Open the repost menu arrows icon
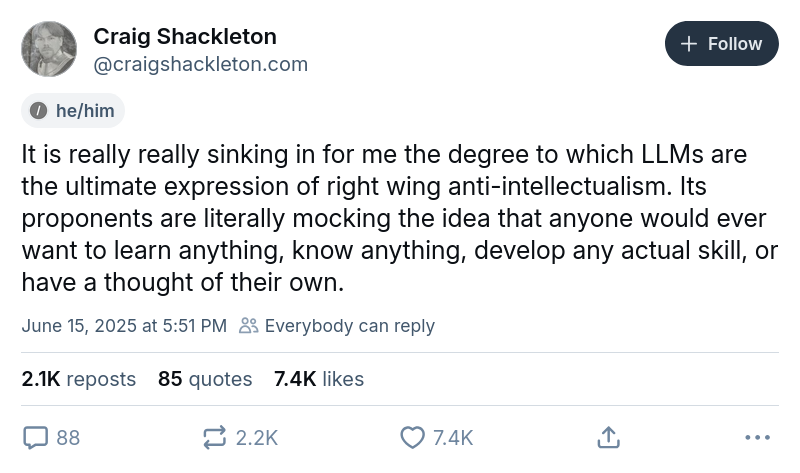Screen dimensions: 800x473 [214, 437]
